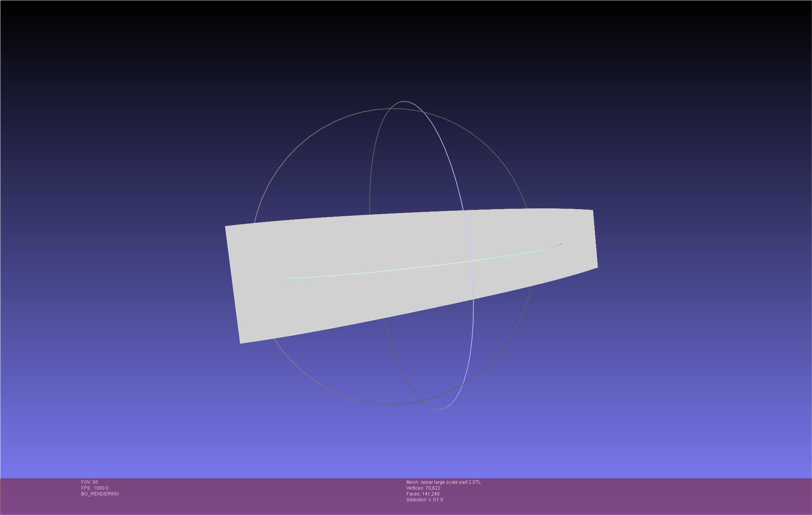Click the 'FOV: 60' status text

(89, 482)
